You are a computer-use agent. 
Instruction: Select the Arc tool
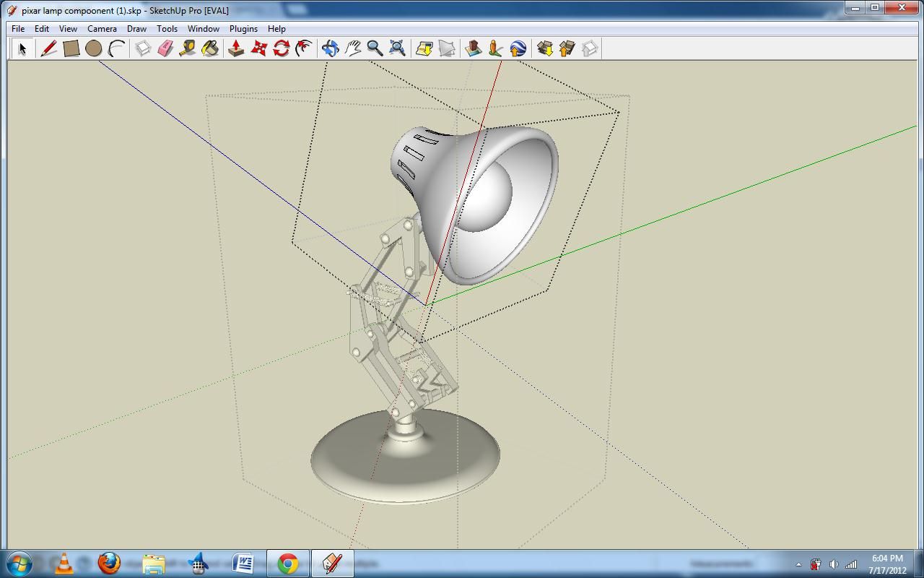click(116, 48)
